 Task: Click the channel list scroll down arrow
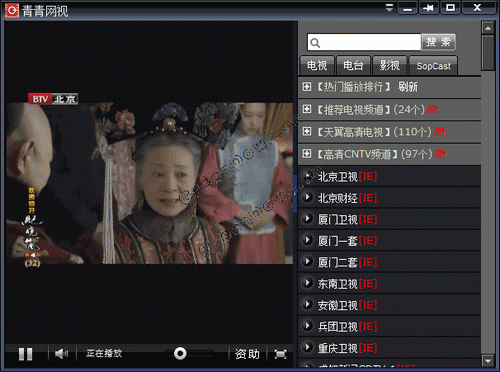pos(488,361)
